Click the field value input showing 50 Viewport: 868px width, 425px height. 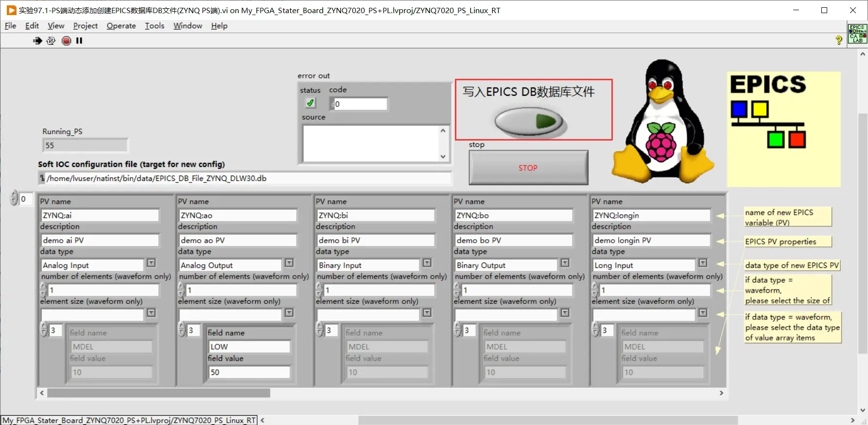[x=249, y=372]
